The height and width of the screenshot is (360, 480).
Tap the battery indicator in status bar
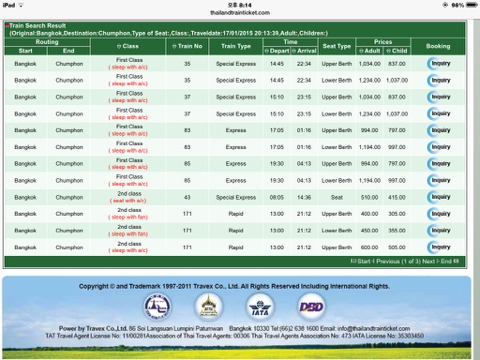(x=472, y=5)
